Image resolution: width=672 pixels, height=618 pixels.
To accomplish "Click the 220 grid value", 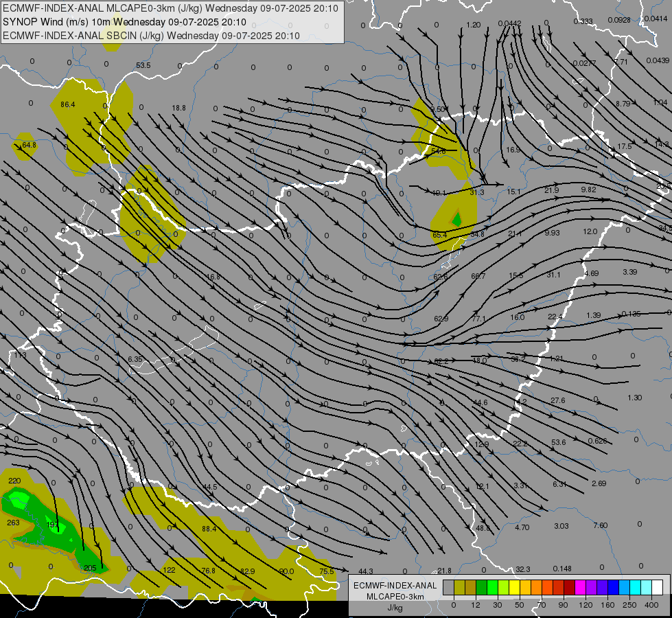I will pos(14,481).
